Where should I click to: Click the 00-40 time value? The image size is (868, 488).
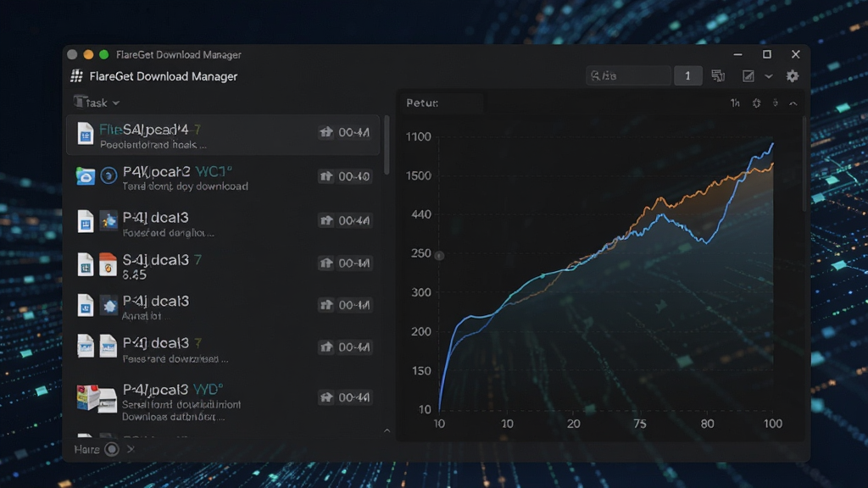point(354,176)
